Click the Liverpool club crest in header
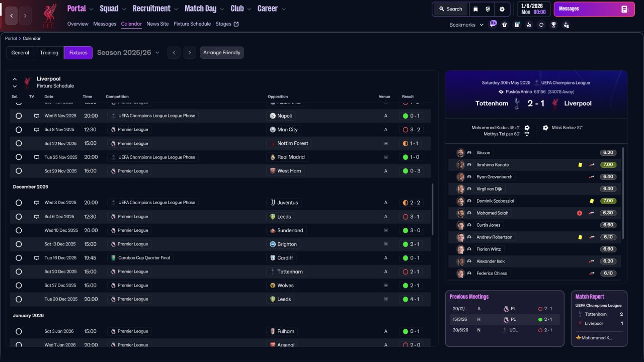 click(49, 16)
